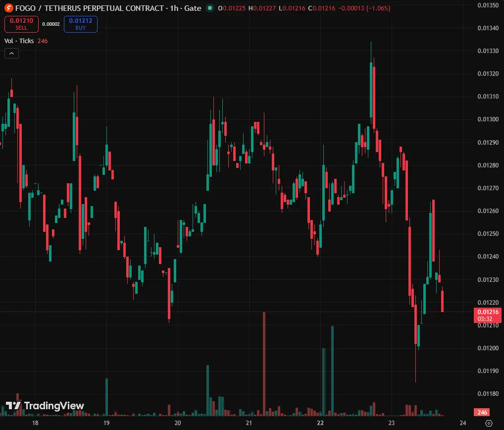This screenshot has width=504, height=430.
Task: Click the close value C0.01216 in header
Action: pyautogui.click(x=321, y=8)
